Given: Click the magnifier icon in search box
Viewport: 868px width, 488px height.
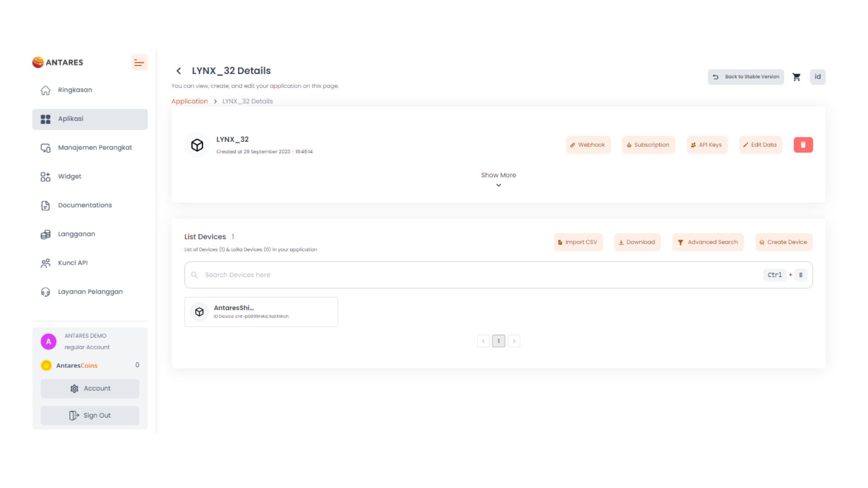Looking at the screenshot, I should click(x=194, y=275).
